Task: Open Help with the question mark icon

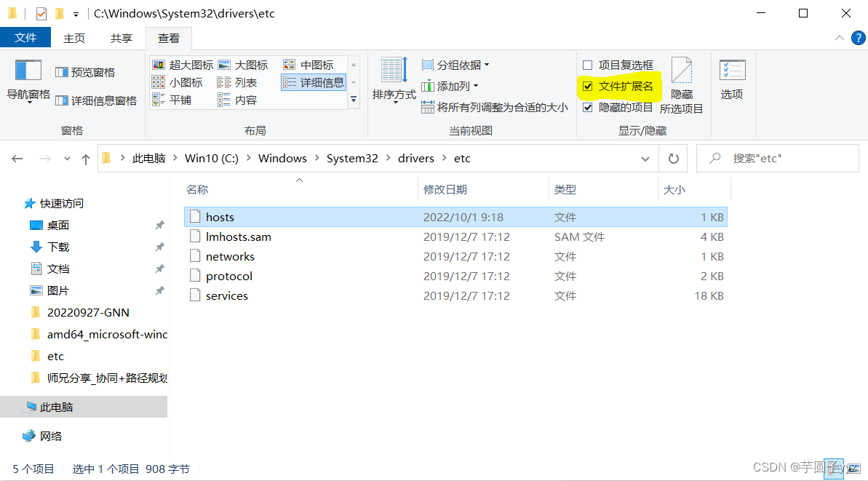Action: [x=858, y=38]
